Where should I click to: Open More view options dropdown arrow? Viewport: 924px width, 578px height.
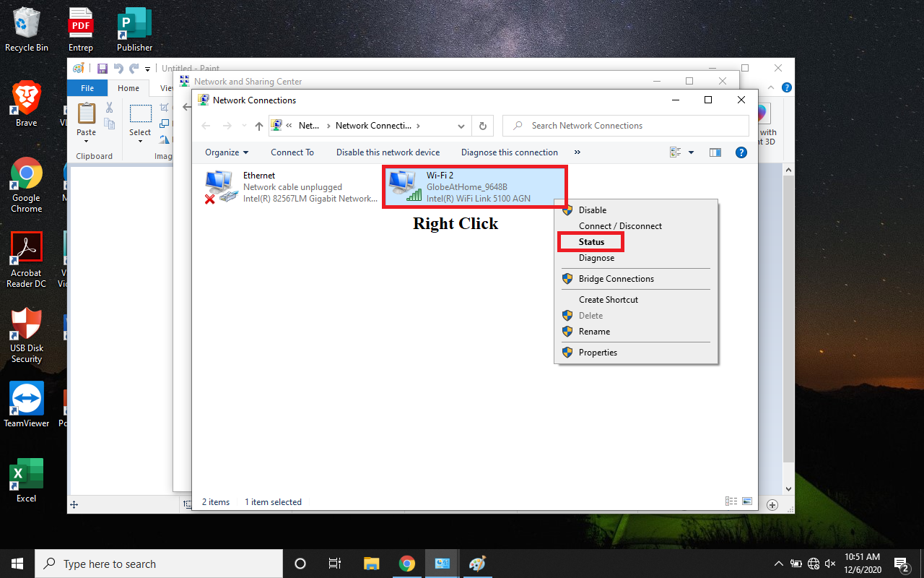691,152
